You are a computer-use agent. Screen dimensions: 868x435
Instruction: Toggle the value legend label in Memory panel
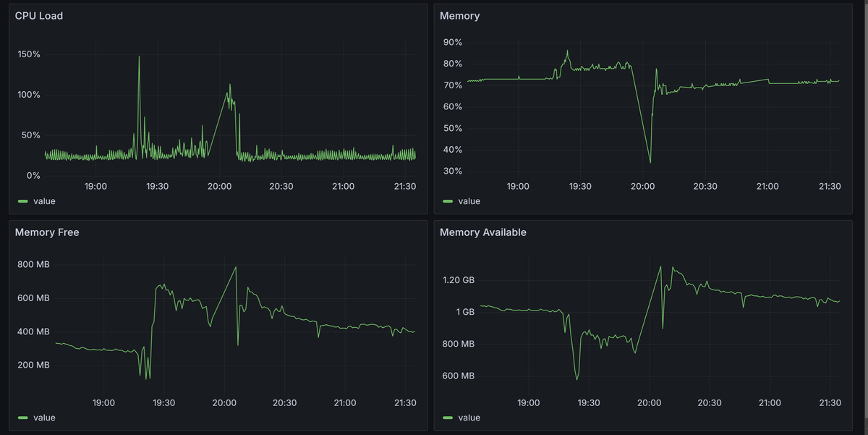[x=468, y=201]
